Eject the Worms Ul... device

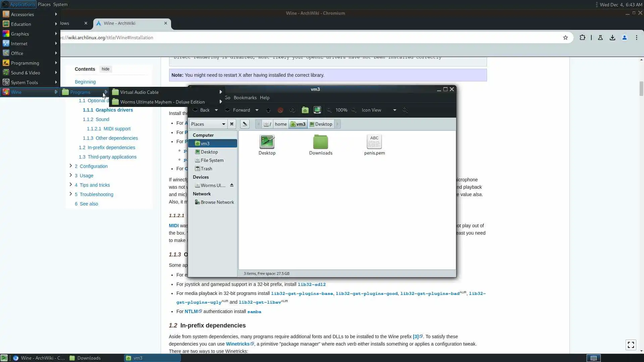coord(232,185)
